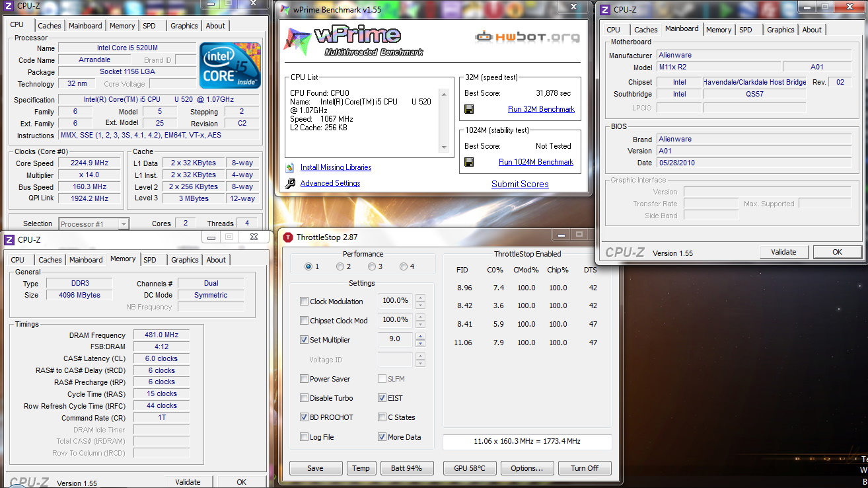Click the Intel Core i5 logo in CPU-Z
Screen dimensions: 868x488
(x=230, y=65)
